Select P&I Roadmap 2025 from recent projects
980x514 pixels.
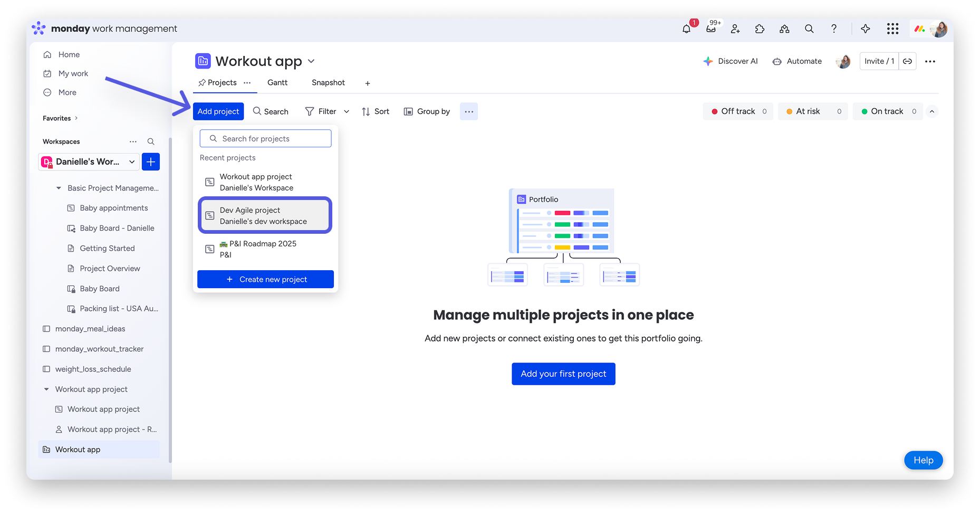point(265,249)
